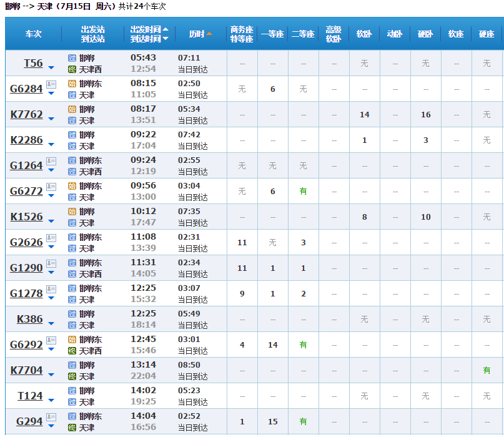504x435 pixels.
Task: Click soft sleeper count 14 for K7762
Action: point(365,115)
